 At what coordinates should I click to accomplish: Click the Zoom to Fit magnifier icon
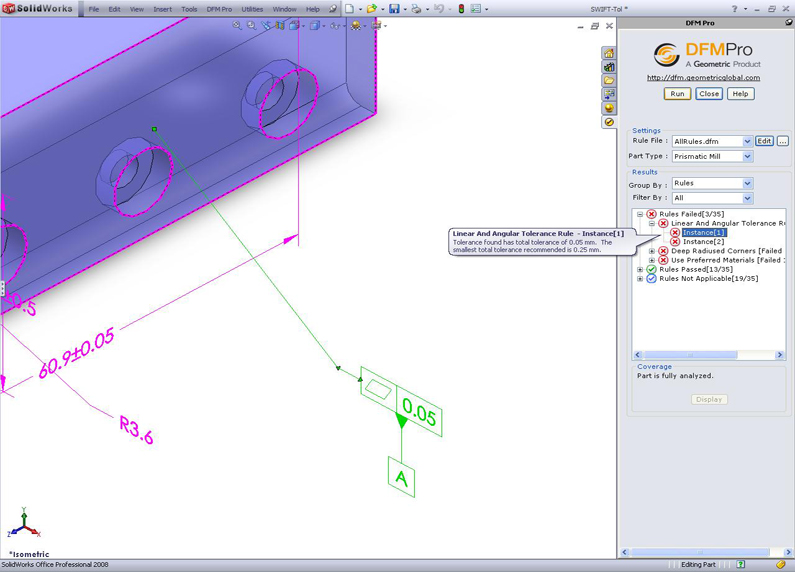237,25
